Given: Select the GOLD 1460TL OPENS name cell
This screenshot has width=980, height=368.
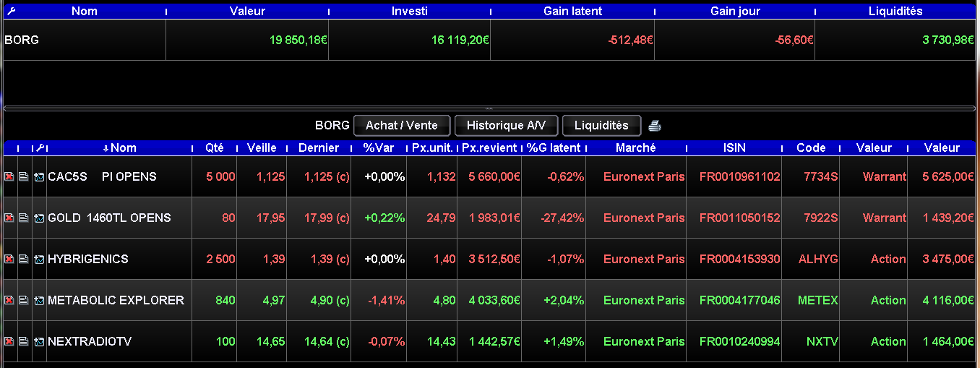Looking at the screenshot, I should click(119, 218).
